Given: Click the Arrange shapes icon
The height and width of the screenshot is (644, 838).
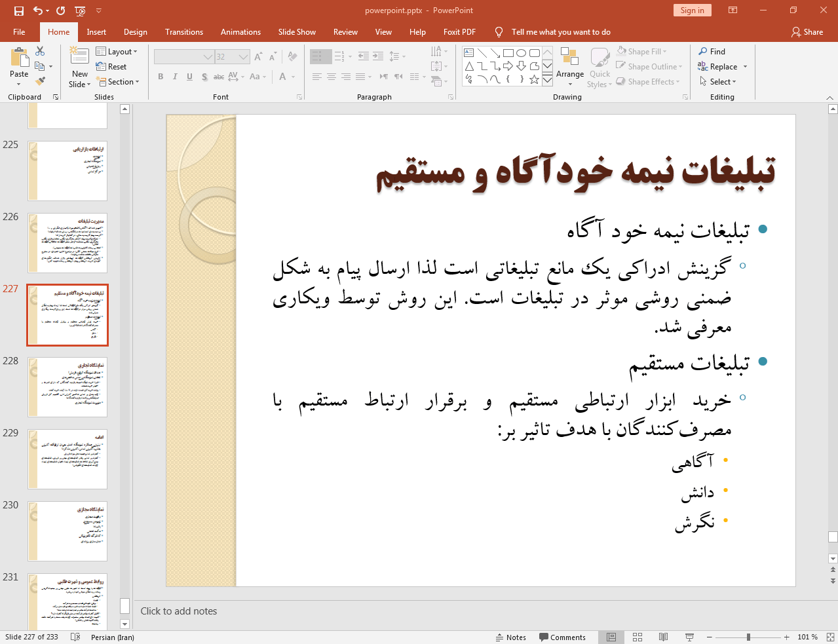Looking at the screenshot, I should click(x=569, y=58).
